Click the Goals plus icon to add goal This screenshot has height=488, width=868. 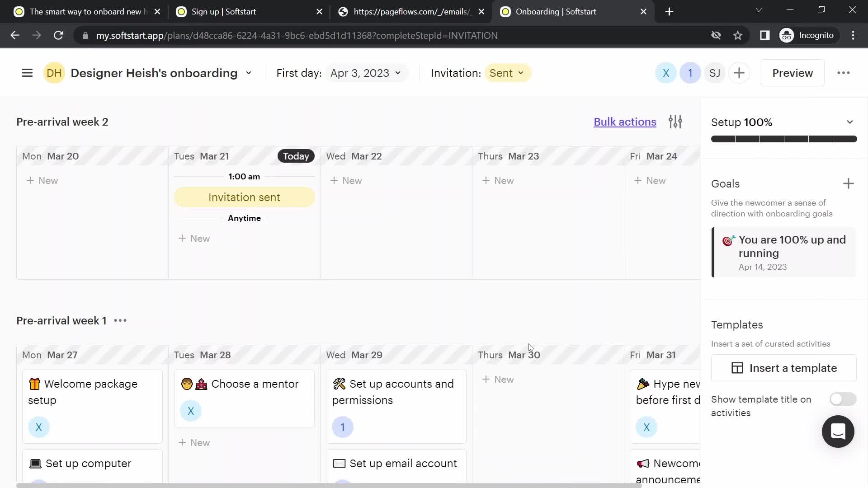coord(848,183)
